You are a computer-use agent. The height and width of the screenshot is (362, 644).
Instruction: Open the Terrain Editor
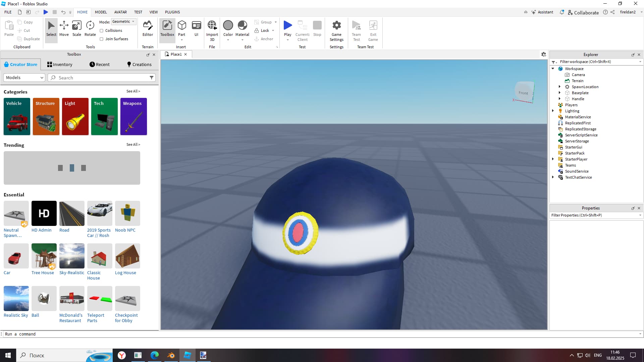148,29
